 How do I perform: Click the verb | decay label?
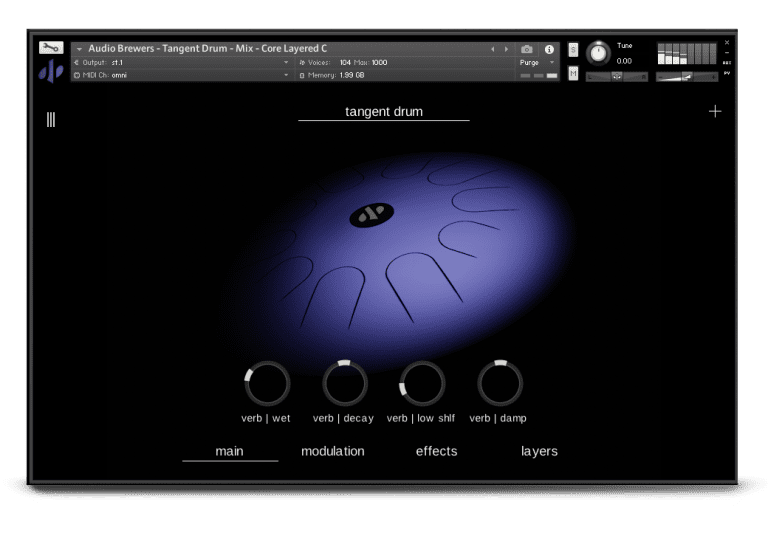pyautogui.click(x=343, y=418)
